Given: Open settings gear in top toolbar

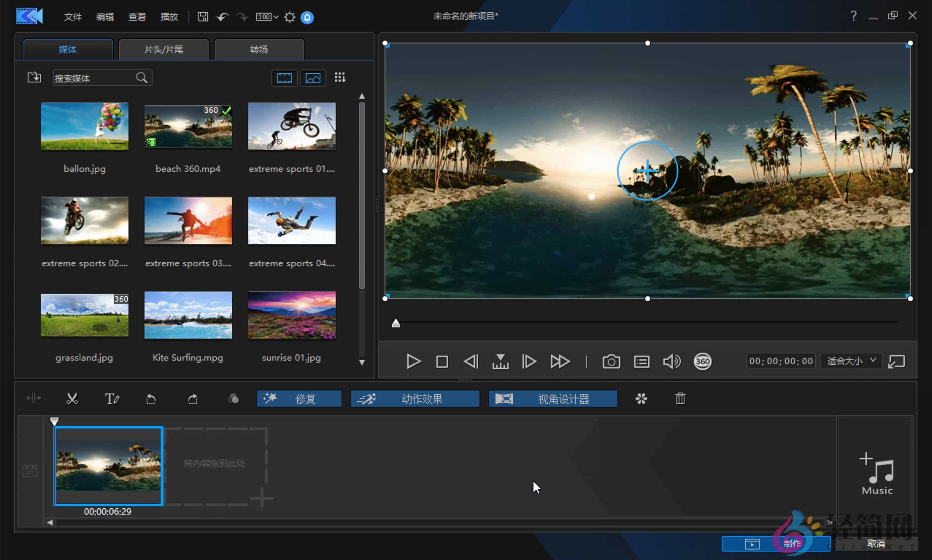Looking at the screenshot, I should coord(290,17).
